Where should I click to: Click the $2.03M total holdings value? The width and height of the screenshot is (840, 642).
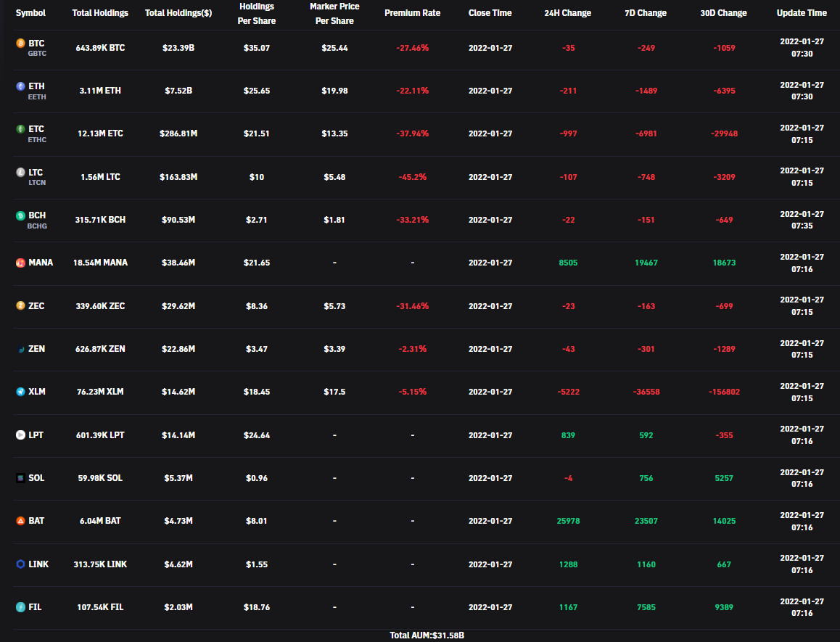[x=178, y=607]
